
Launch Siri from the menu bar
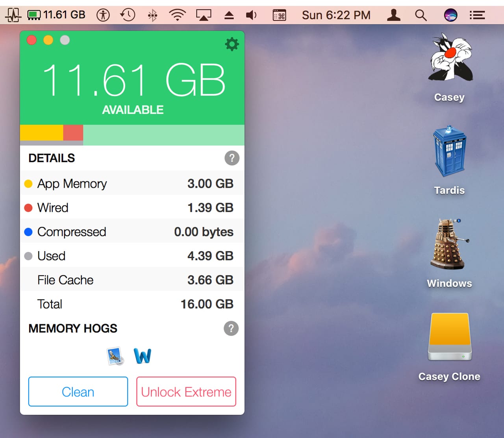[x=450, y=15]
